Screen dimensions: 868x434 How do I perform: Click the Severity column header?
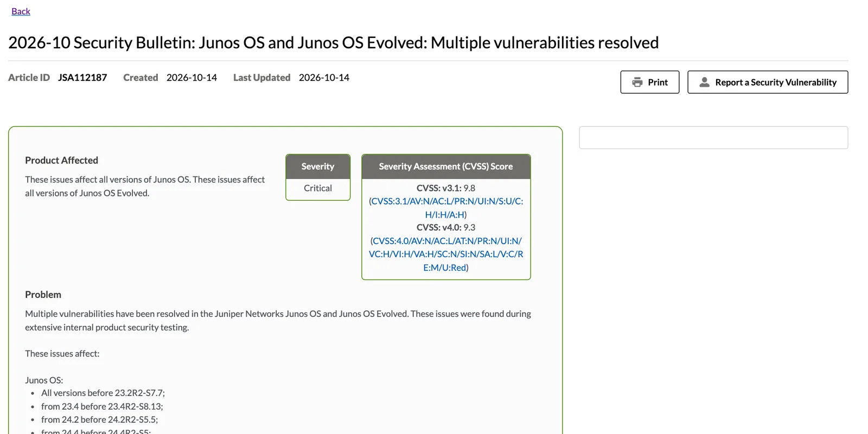point(318,167)
